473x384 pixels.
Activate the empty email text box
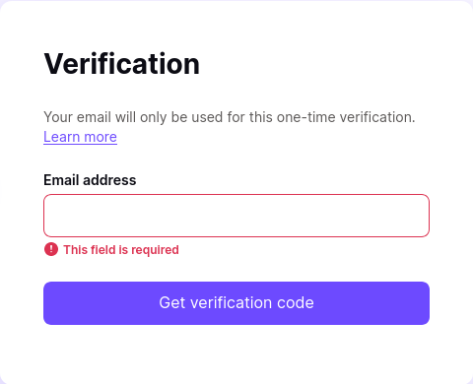[x=236, y=216]
